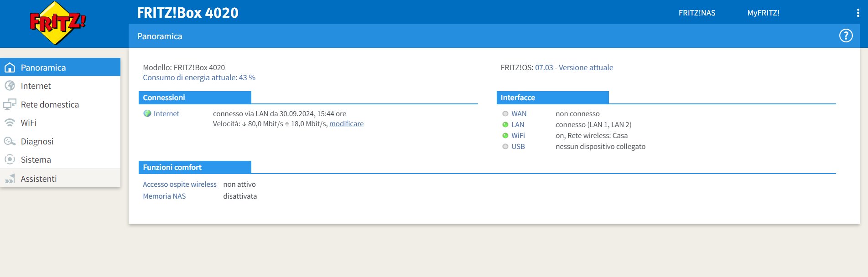
Task: Click the green LAN status indicator
Action: coord(505,124)
